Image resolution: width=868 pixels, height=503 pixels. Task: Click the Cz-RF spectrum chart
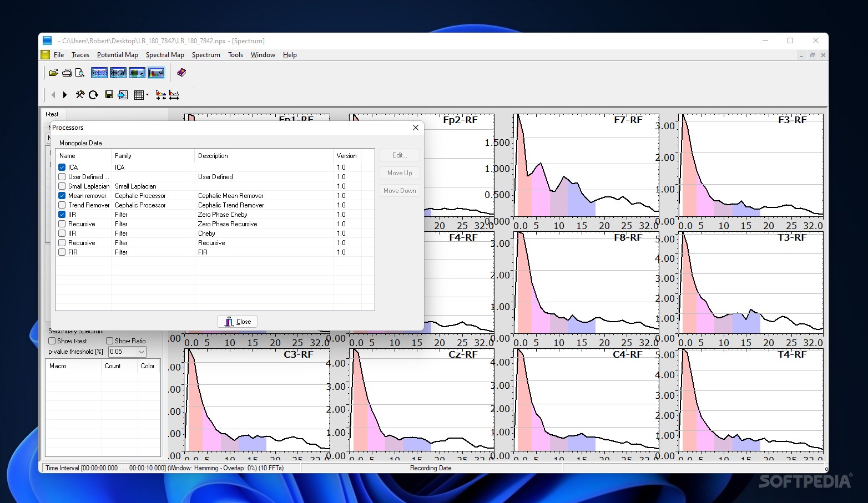point(422,399)
